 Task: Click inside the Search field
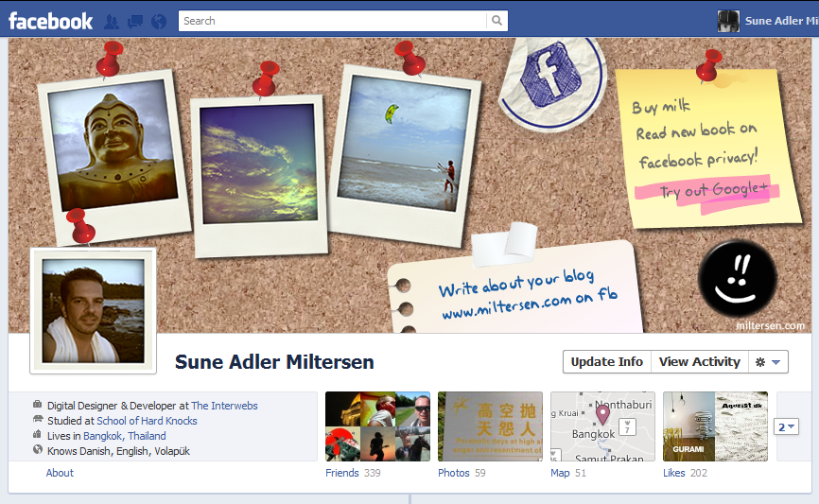point(331,21)
